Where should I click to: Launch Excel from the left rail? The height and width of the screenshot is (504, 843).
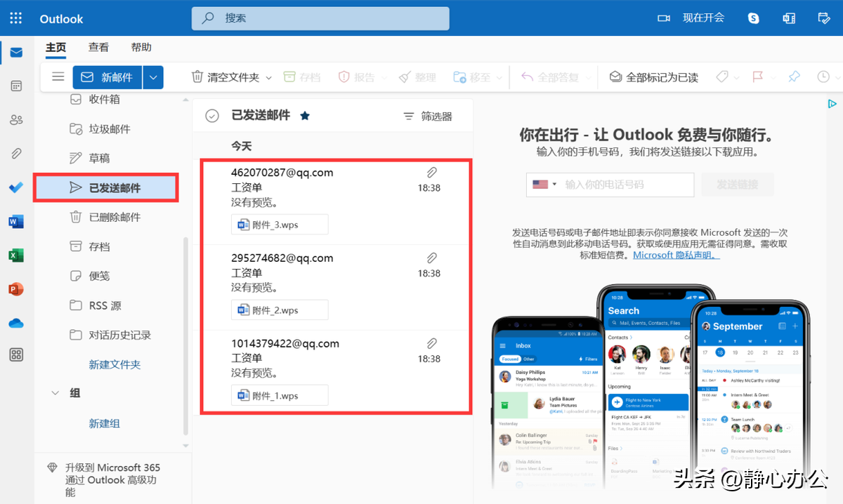point(16,256)
